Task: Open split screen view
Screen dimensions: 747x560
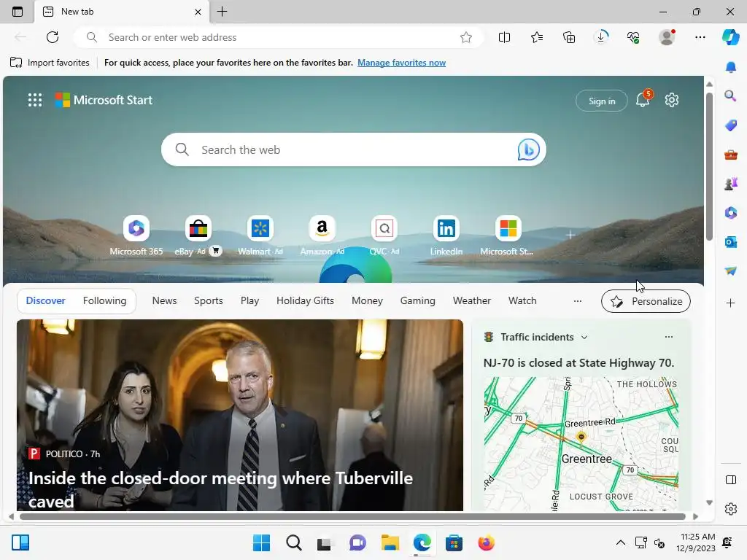Action: coord(504,37)
